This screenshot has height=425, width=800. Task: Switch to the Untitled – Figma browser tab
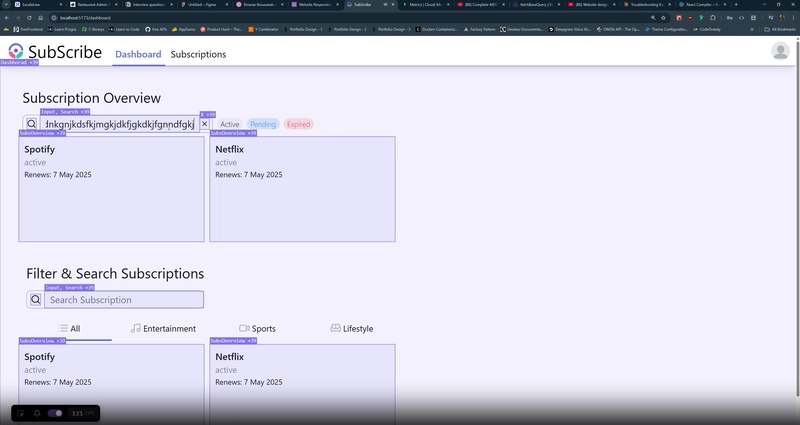[x=203, y=5]
